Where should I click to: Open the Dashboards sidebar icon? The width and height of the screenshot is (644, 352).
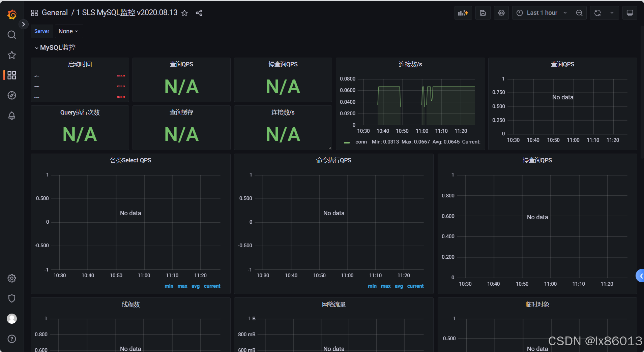(x=12, y=75)
